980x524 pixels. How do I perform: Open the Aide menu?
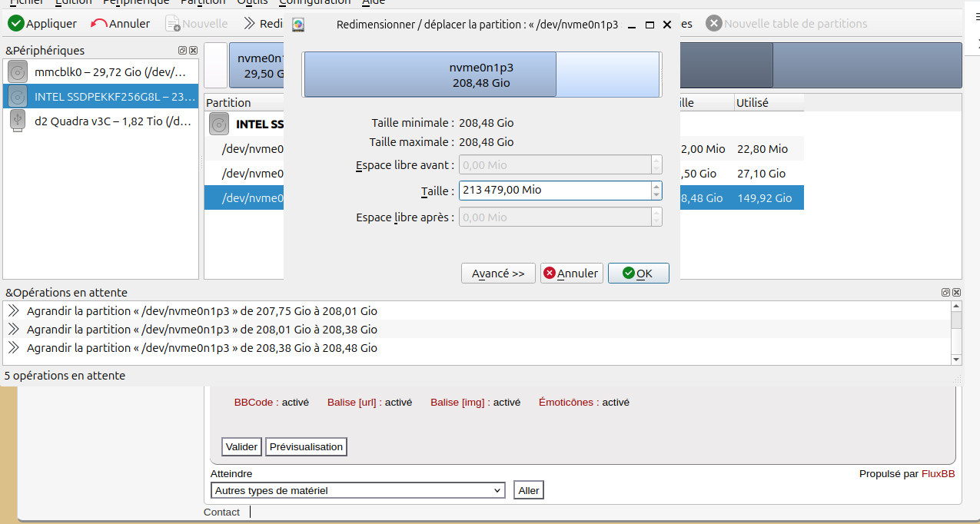(x=374, y=2)
